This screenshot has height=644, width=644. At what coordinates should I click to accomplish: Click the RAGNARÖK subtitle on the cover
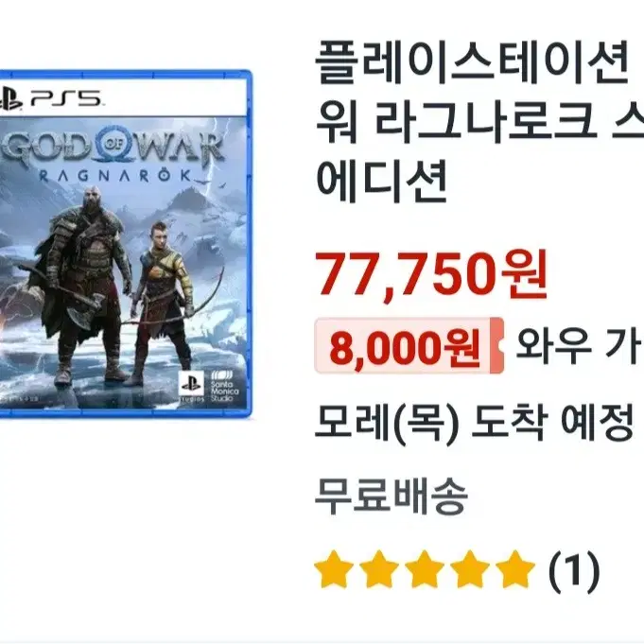(x=115, y=176)
